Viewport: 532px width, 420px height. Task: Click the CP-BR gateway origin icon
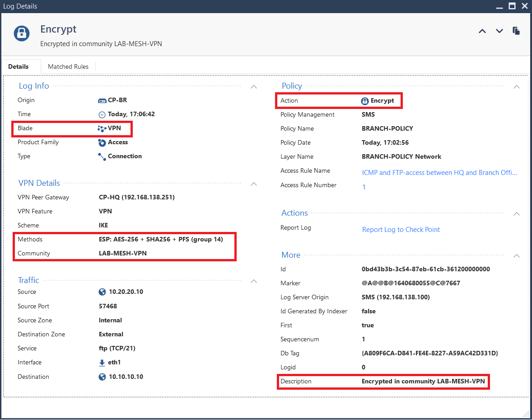pos(102,100)
